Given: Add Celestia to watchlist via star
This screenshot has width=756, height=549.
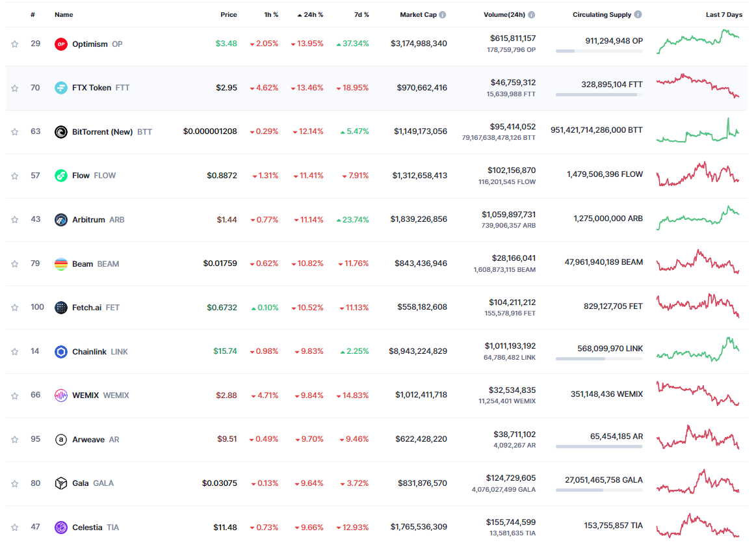Looking at the screenshot, I should (15, 528).
